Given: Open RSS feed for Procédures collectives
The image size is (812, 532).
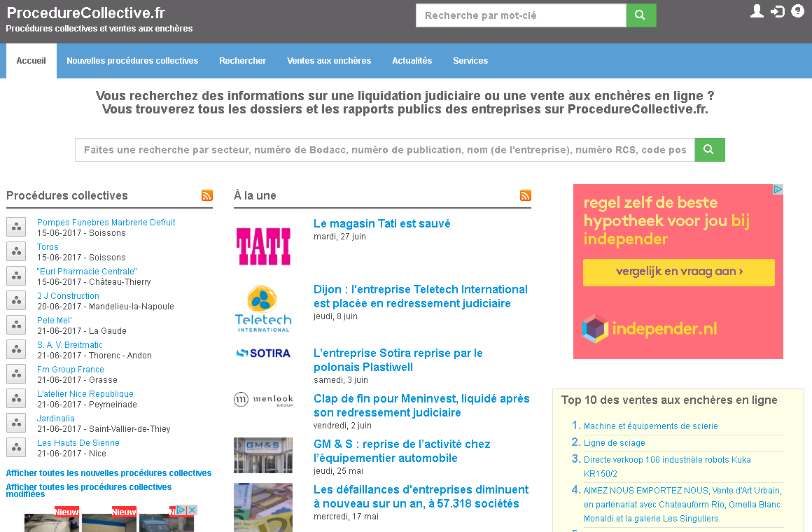Looking at the screenshot, I should point(207,195).
